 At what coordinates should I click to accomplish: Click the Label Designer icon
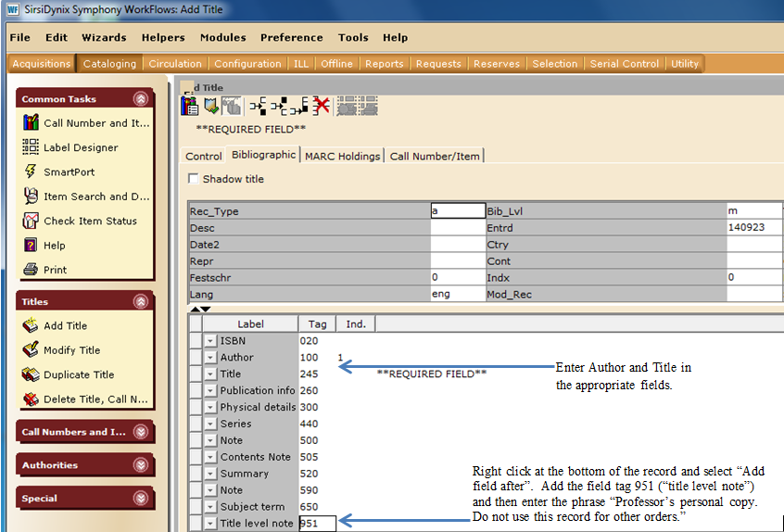point(31,147)
